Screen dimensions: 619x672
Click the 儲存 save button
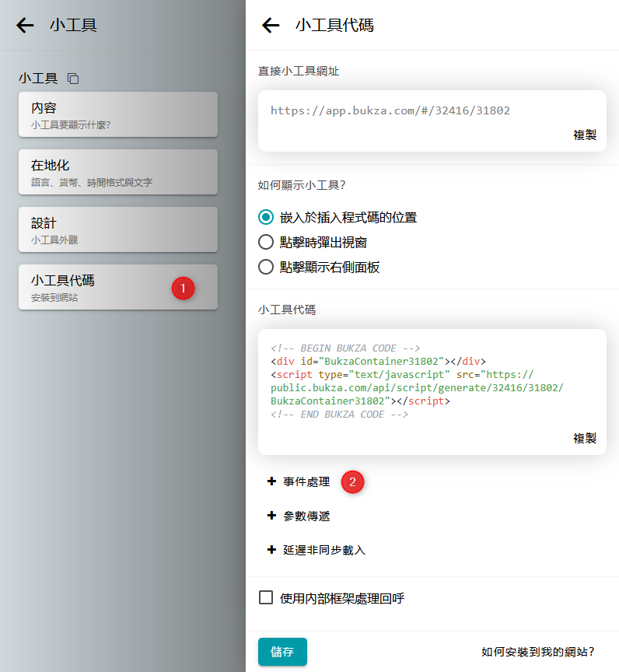click(x=282, y=652)
